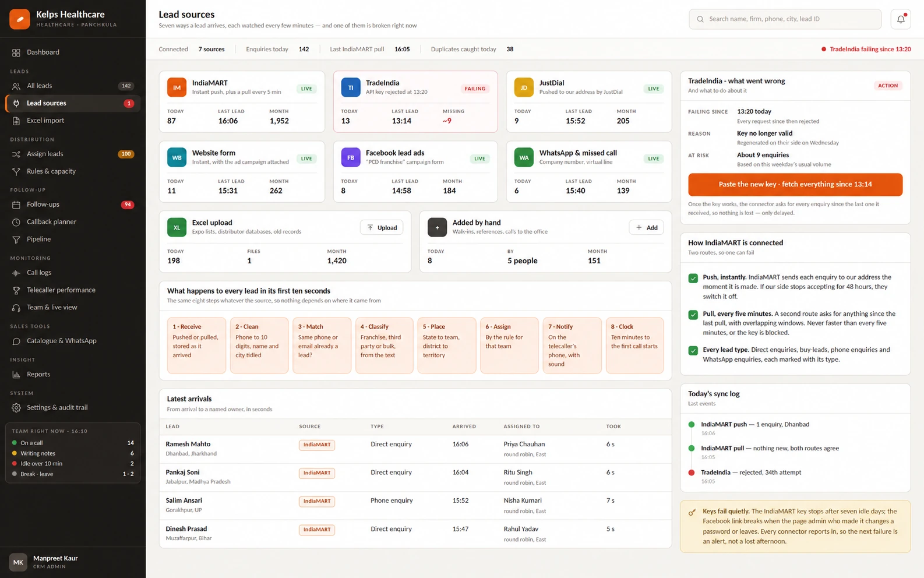Open Follow-ups page

point(73,205)
